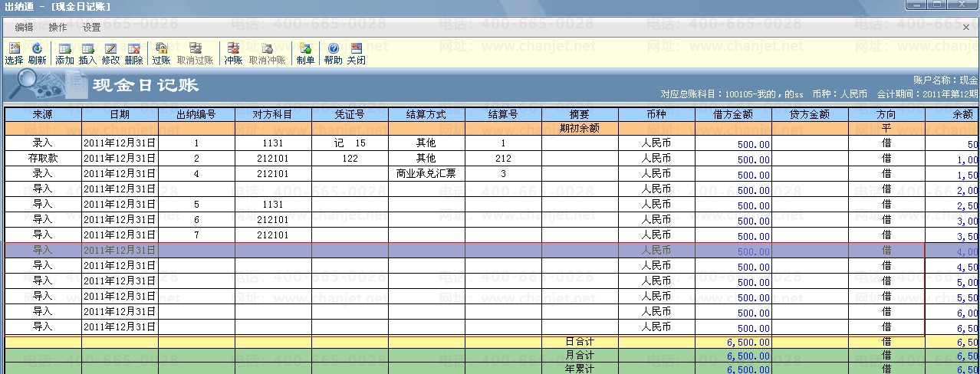This screenshot has height=374, width=980.
Task: Delete entry with 删除 icon
Action: tap(133, 53)
